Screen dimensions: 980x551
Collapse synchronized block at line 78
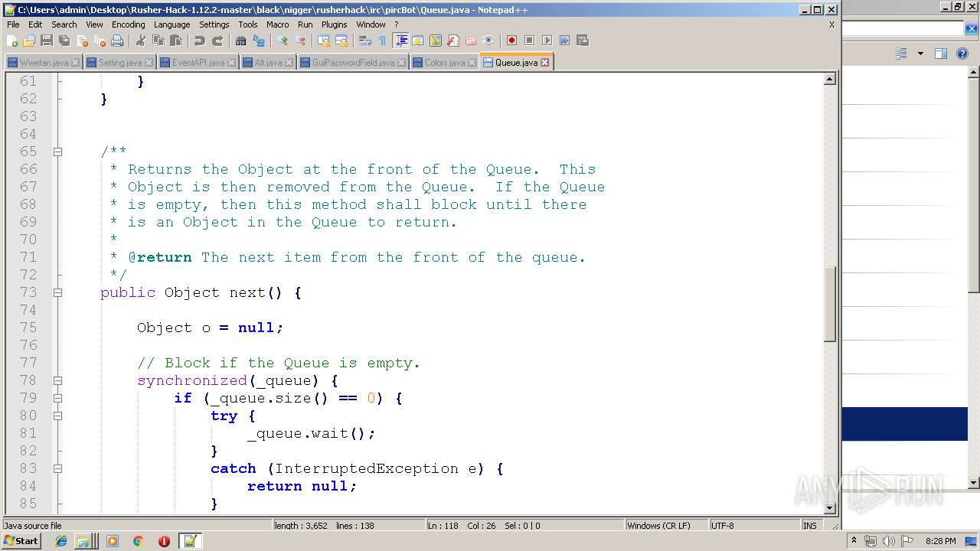(57, 380)
